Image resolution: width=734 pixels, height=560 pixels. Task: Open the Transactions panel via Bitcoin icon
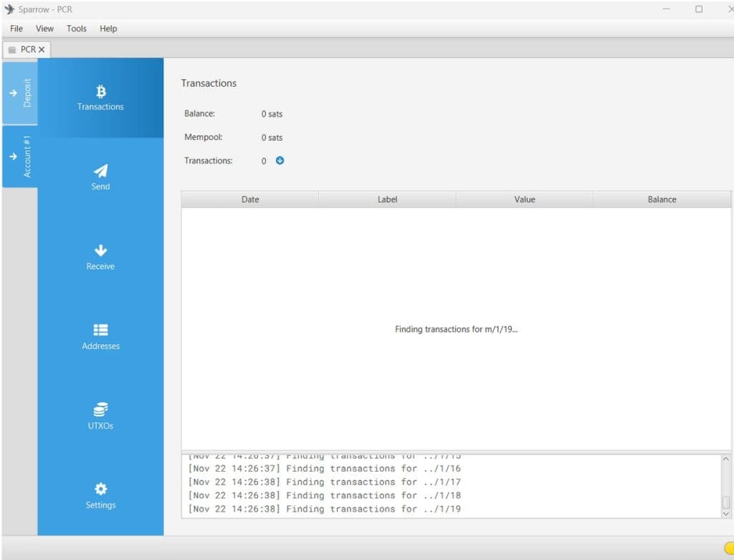100,97
